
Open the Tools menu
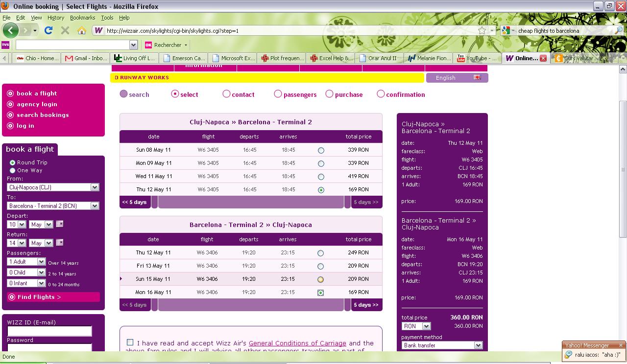[x=107, y=18]
